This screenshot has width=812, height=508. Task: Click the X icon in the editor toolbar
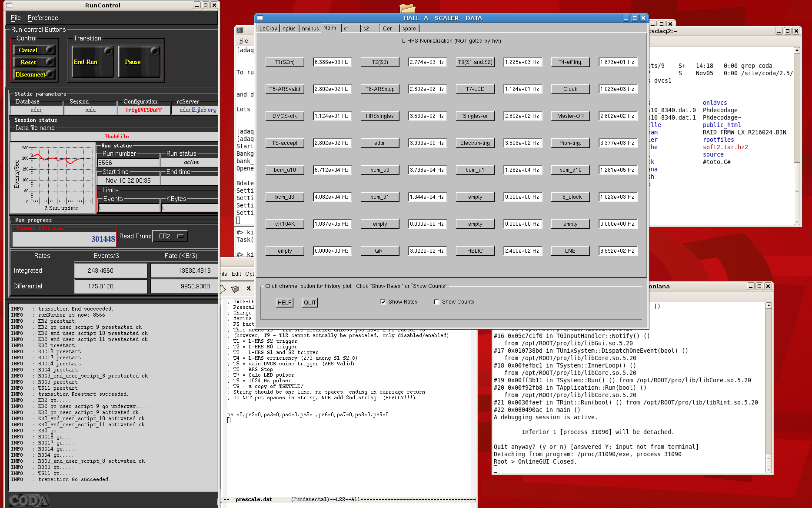249,288
